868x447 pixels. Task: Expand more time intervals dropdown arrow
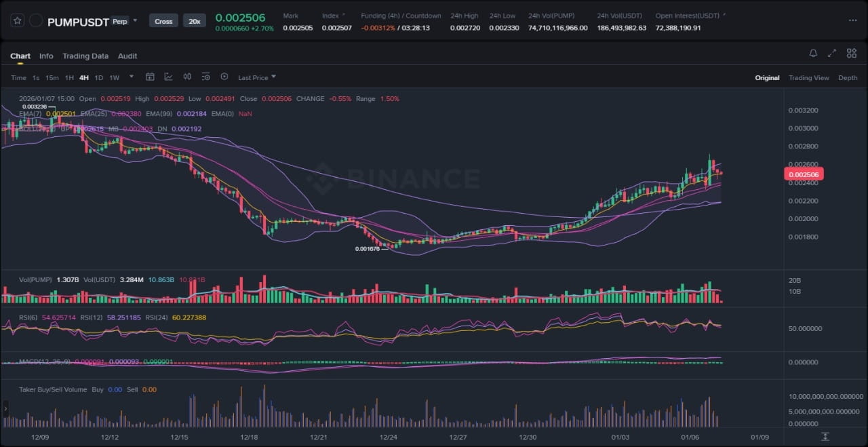pyautogui.click(x=131, y=77)
